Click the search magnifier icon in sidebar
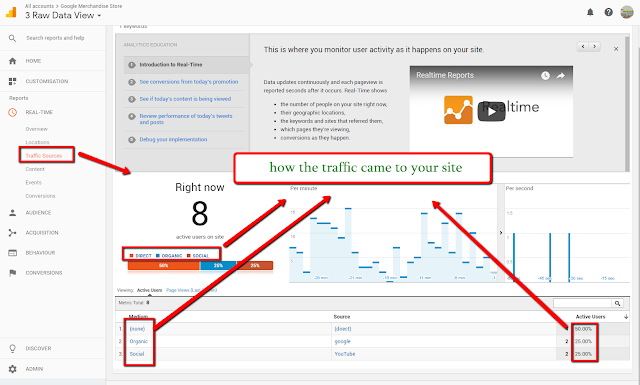Image resolution: width=640 pixels, height=385 pixels. (13, 38)
